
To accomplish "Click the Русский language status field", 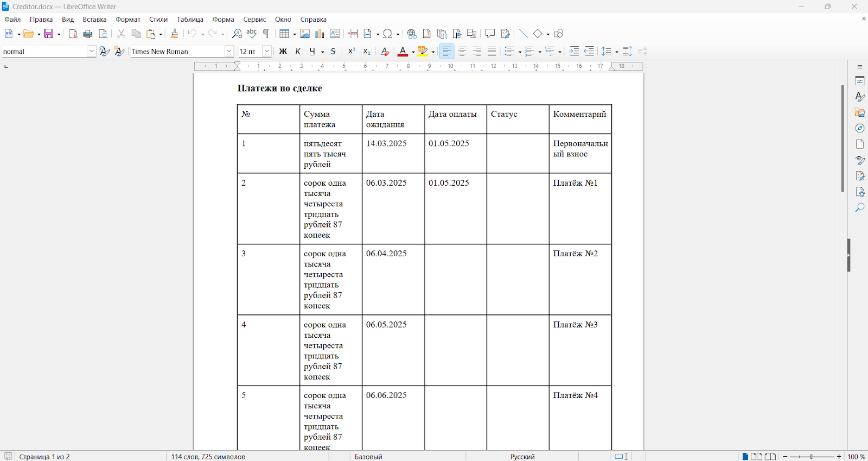I will tap(522, 457).
